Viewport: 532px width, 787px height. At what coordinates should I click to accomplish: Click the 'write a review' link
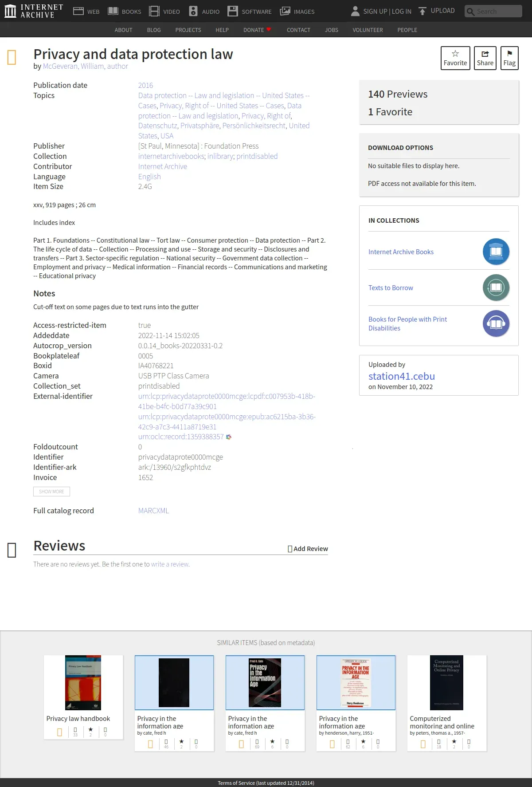click(170, 564)
